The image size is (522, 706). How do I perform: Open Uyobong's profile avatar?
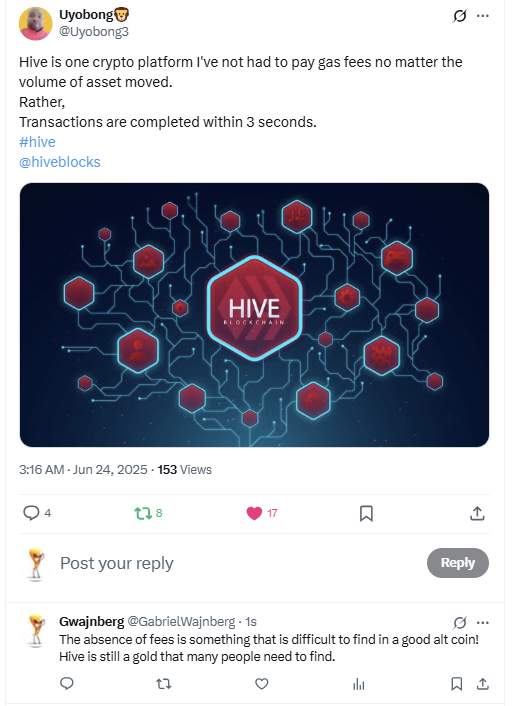tap(36, 24)
